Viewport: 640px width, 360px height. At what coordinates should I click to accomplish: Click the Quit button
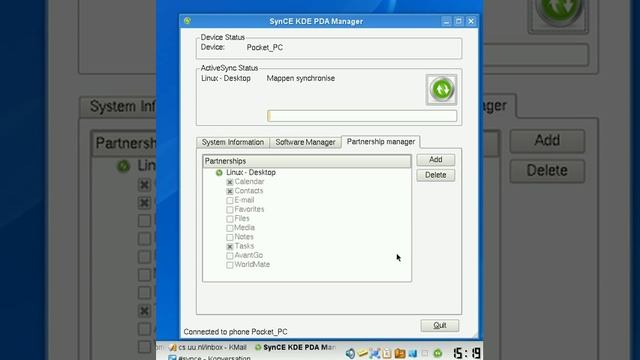[440, 325]
